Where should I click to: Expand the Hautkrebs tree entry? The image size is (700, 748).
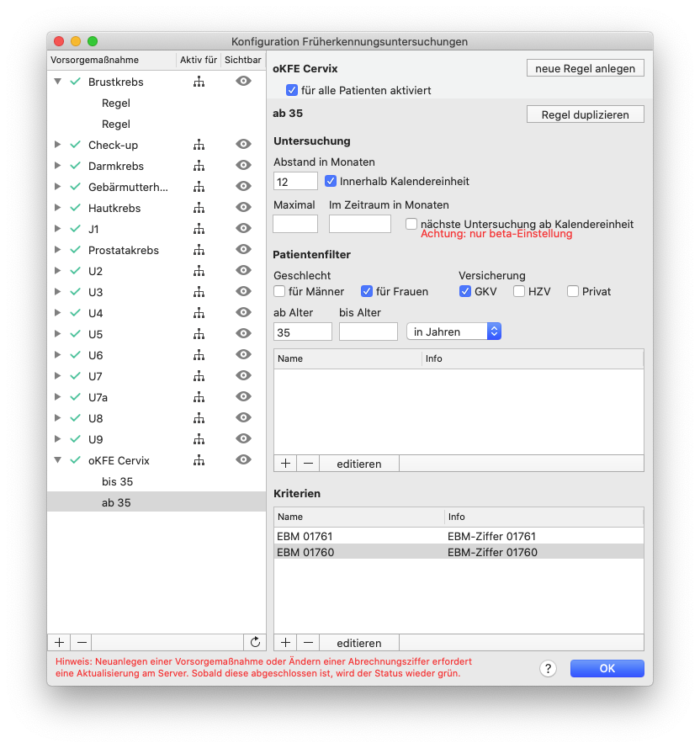(x=58, y=208)
